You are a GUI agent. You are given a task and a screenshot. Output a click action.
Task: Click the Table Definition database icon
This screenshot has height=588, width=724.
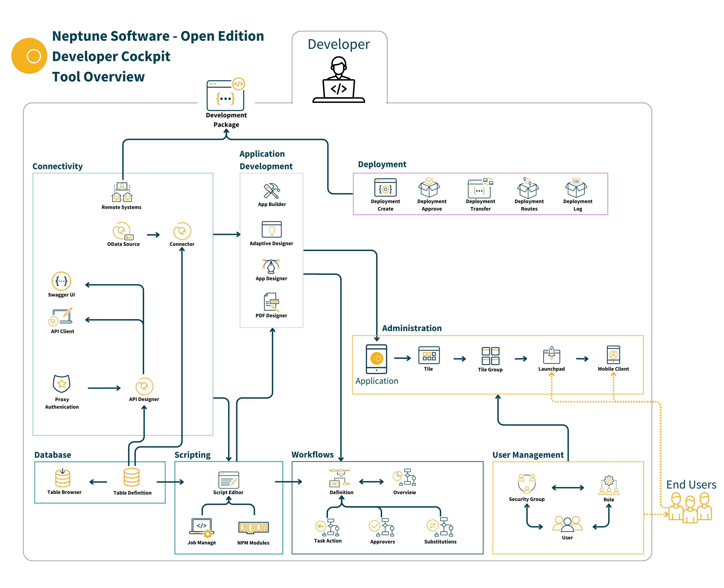point(131,477)
